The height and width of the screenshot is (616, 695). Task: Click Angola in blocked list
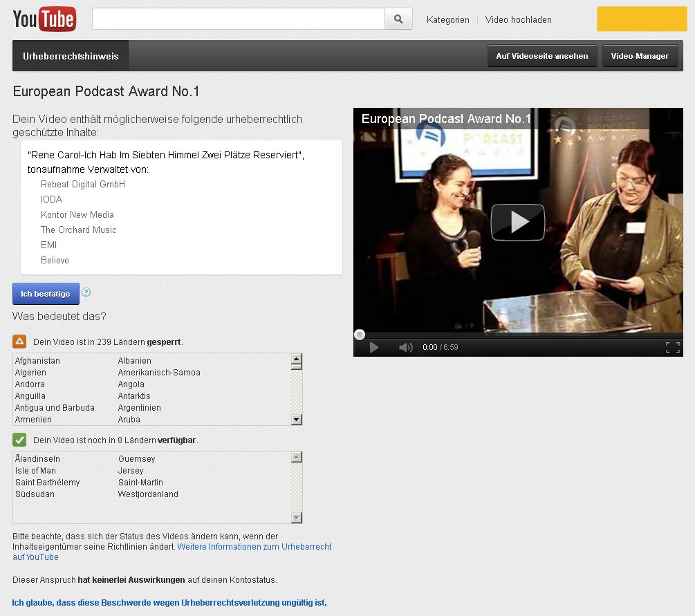tap(131, 384)
